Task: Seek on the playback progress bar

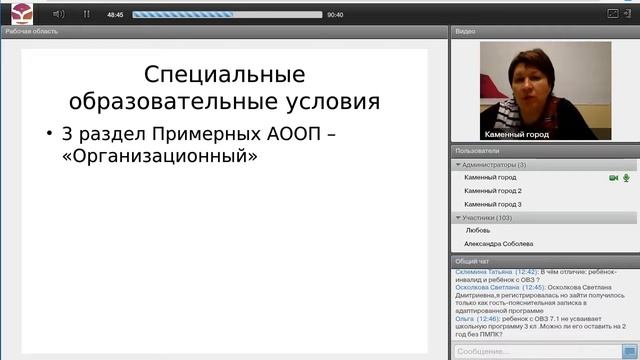Action: (227, 15)
